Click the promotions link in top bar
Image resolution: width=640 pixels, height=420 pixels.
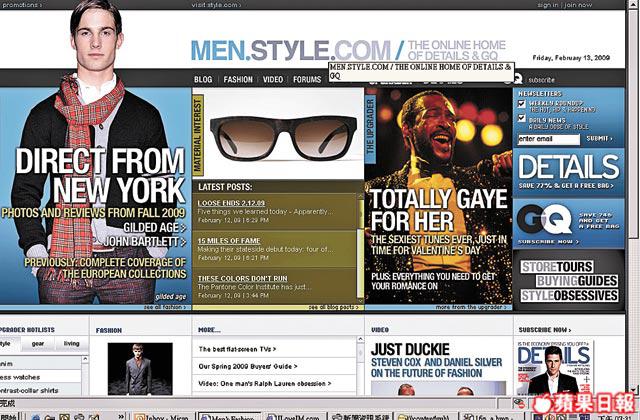[21, 5]
